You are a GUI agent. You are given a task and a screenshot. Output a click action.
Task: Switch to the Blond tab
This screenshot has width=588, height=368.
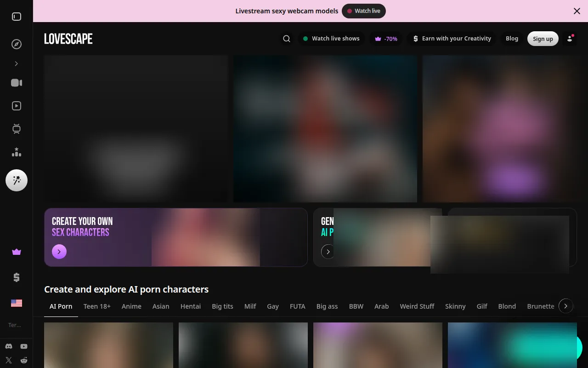(x=507, y=306)
